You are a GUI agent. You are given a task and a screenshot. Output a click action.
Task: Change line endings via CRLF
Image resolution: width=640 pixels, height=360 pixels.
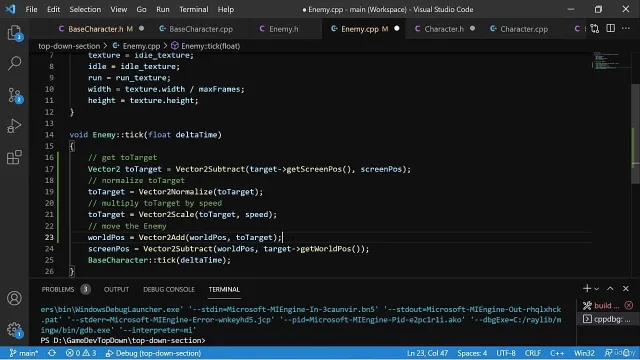[x=533, y=353]
